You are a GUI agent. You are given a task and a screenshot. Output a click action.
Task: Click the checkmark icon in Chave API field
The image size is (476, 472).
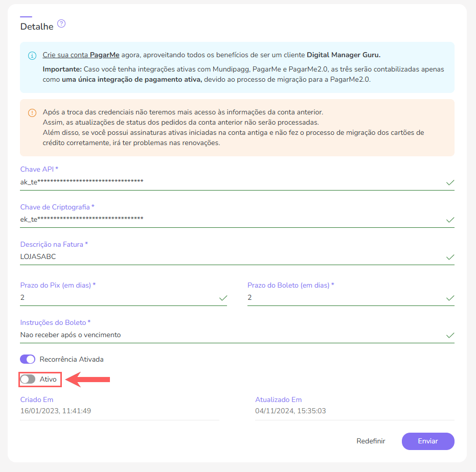(450, 182)
